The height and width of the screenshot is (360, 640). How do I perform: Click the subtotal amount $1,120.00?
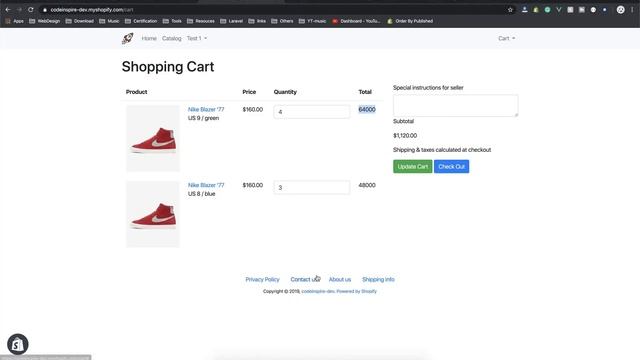tap(405, 136)
